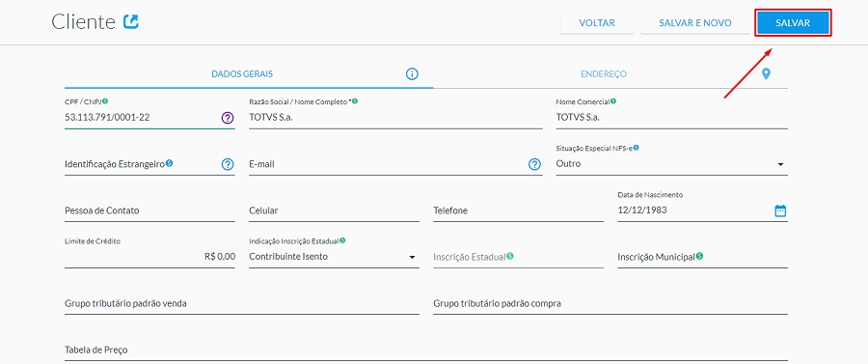Viewport: 868px width, 364px height.
Task: Click the info icon on Dados Gerais tab
Action: point(412,73)
